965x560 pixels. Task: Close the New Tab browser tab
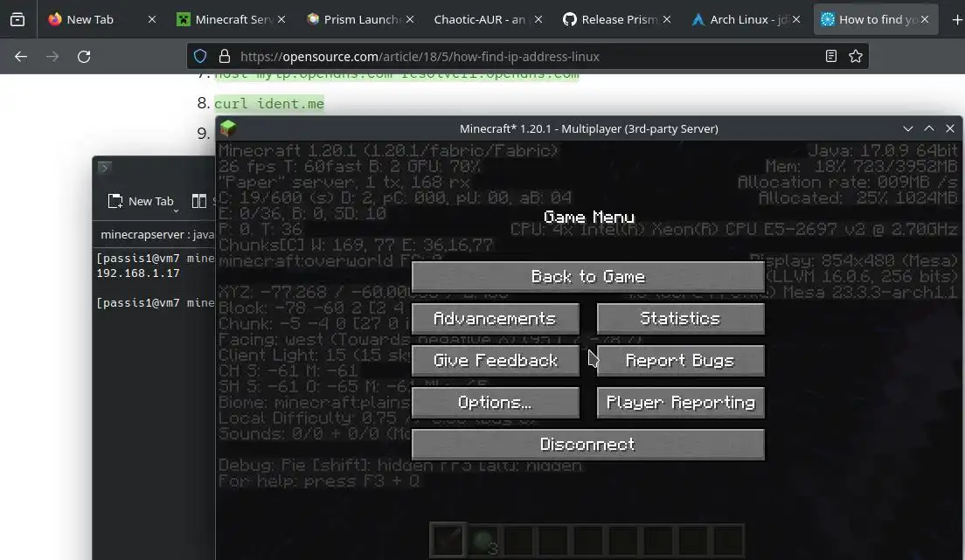click(152, 20)
